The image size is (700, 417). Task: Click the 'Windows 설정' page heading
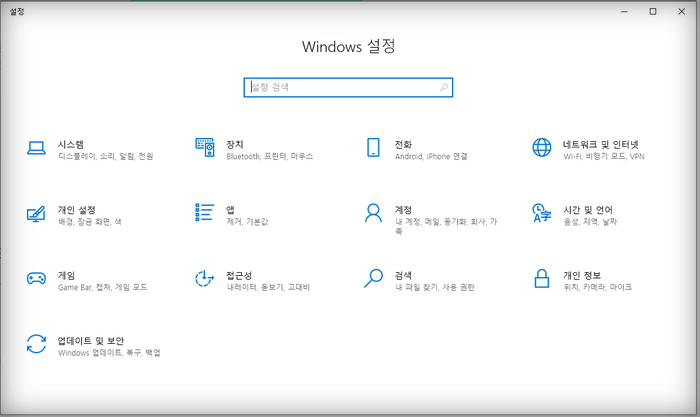349,46
